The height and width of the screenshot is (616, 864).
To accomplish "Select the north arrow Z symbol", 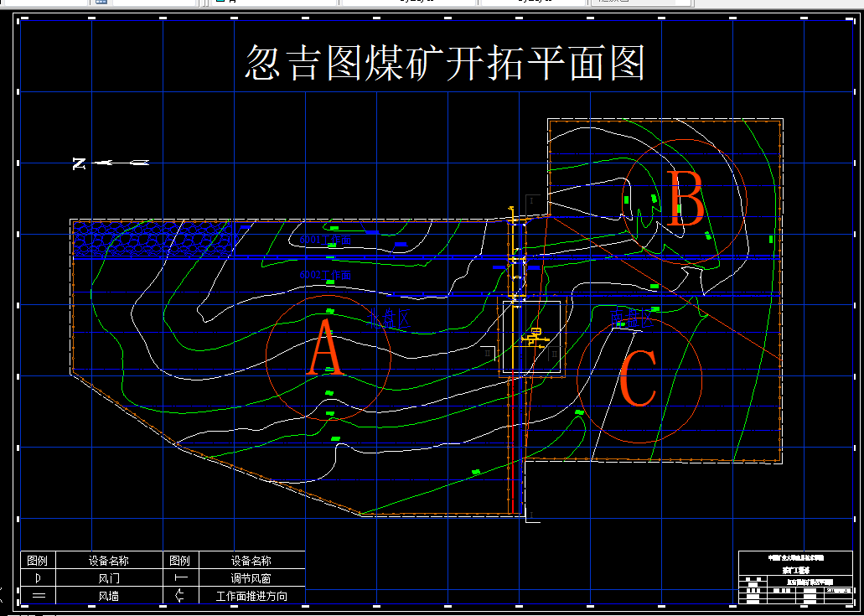I will (80, 163).
